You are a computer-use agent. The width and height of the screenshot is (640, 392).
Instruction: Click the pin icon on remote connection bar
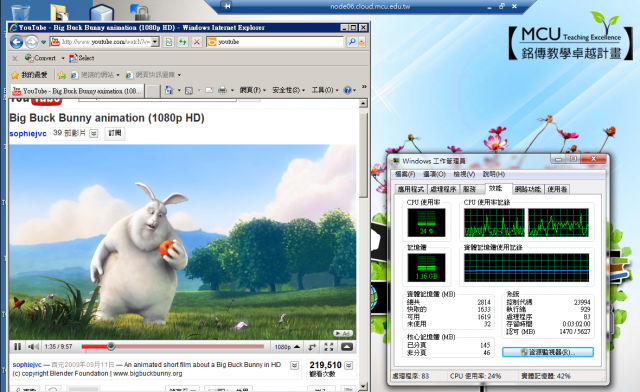227,6
